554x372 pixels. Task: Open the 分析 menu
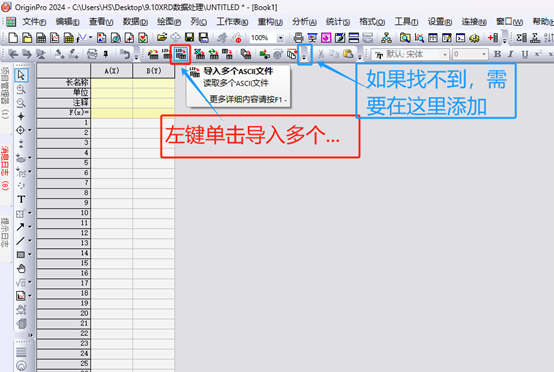[x=304, y=22]
